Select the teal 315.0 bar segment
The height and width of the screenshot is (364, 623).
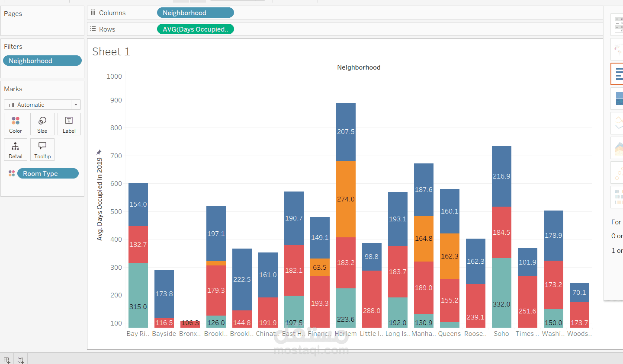click(138, 295)
